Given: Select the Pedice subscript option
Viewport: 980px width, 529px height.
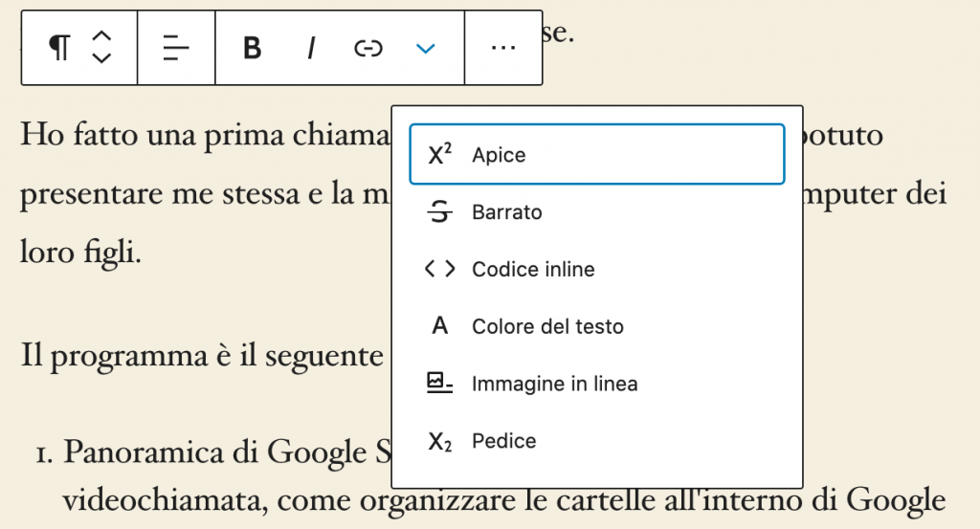Looking at the screenshot, I should (597, 441).
